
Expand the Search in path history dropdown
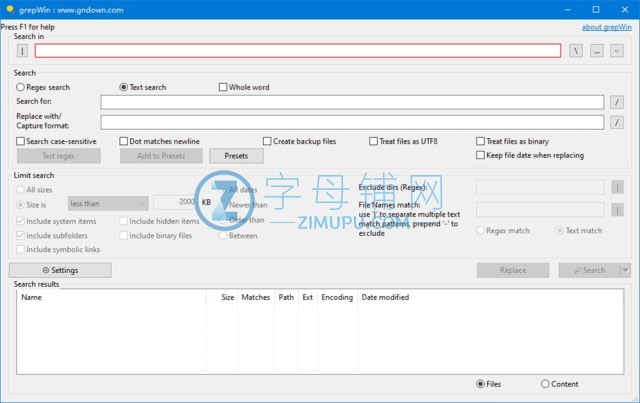click(617, 51)
